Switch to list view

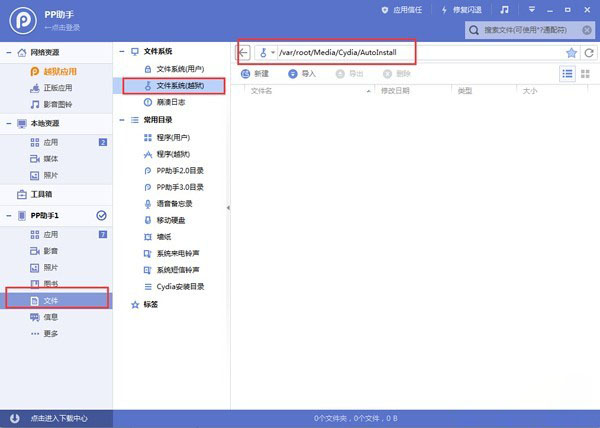(567, 74)
